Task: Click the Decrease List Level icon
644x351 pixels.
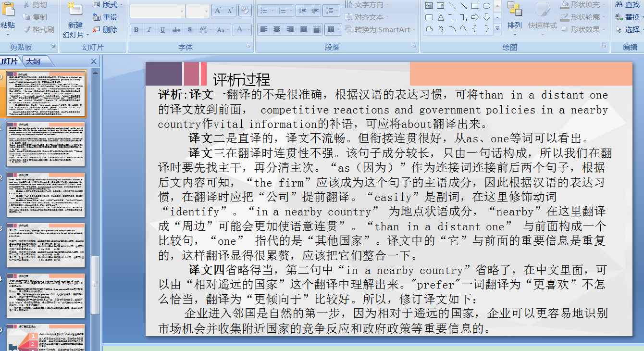Action: (302, 11)
